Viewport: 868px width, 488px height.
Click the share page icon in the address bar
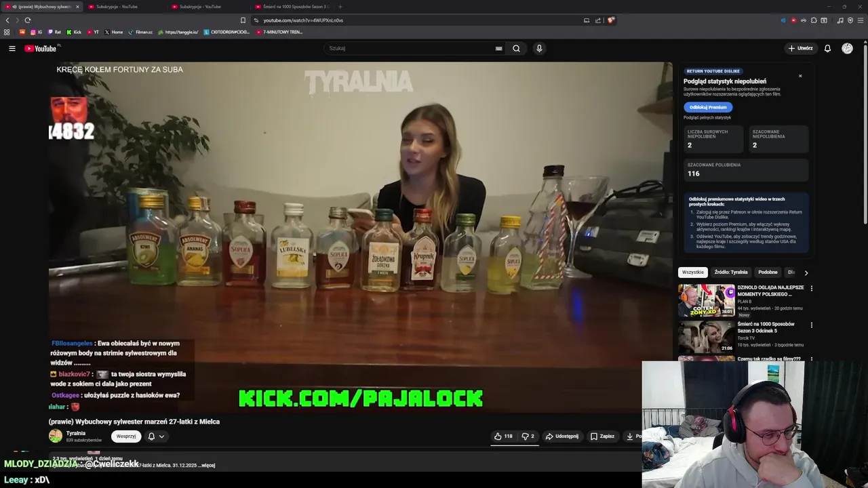[598, 20]
